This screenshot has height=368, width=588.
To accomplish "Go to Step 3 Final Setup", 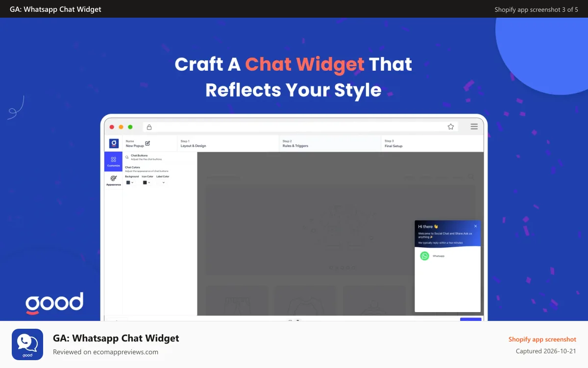I will (x=432, y=144).
